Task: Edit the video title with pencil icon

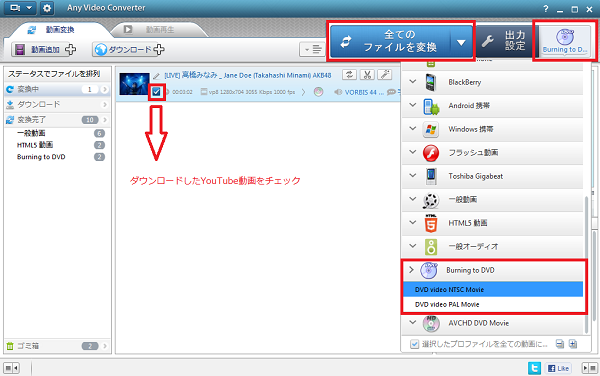Action: point(156,76)
